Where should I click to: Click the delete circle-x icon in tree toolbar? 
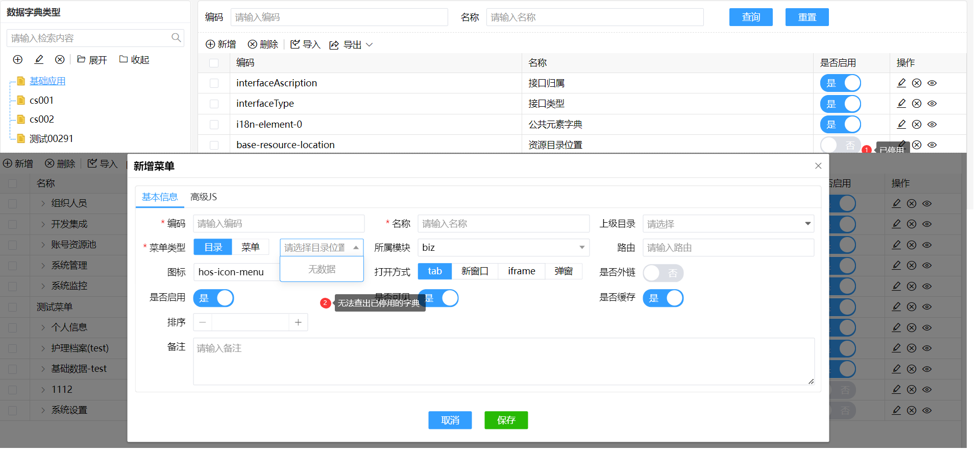click(60, 60)
